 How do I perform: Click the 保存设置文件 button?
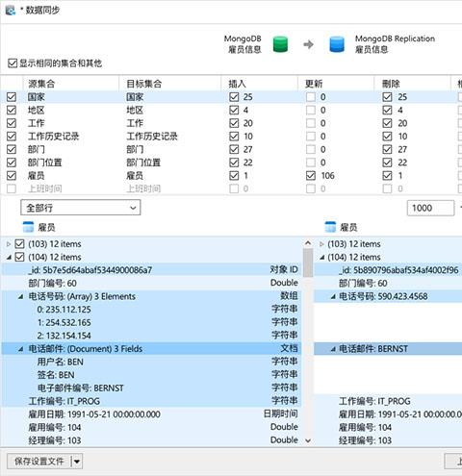pyautogui.click(x=39, y=462)
